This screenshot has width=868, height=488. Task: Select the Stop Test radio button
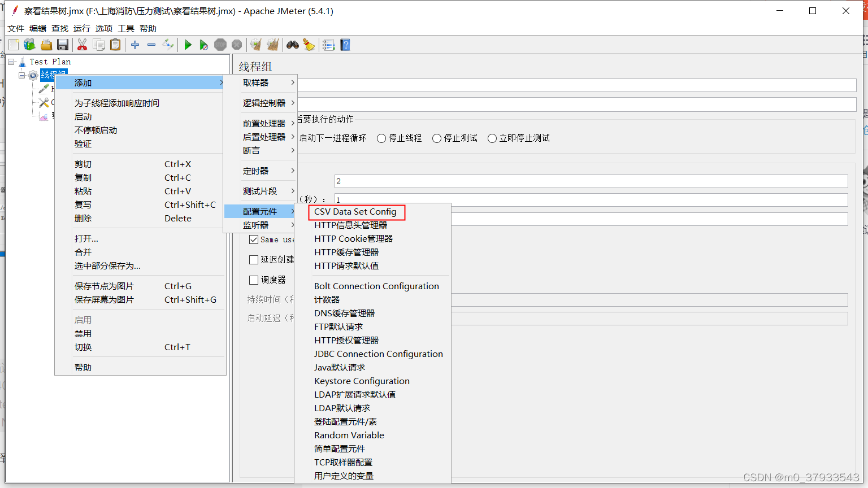437,138
